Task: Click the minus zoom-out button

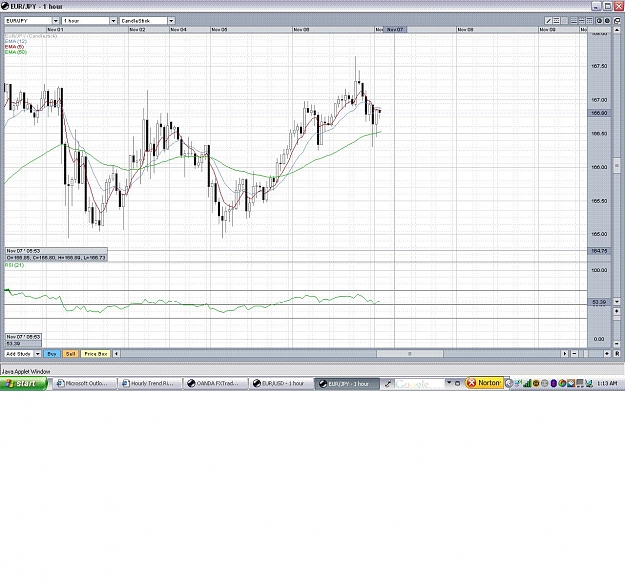Action: pos(574,354)
